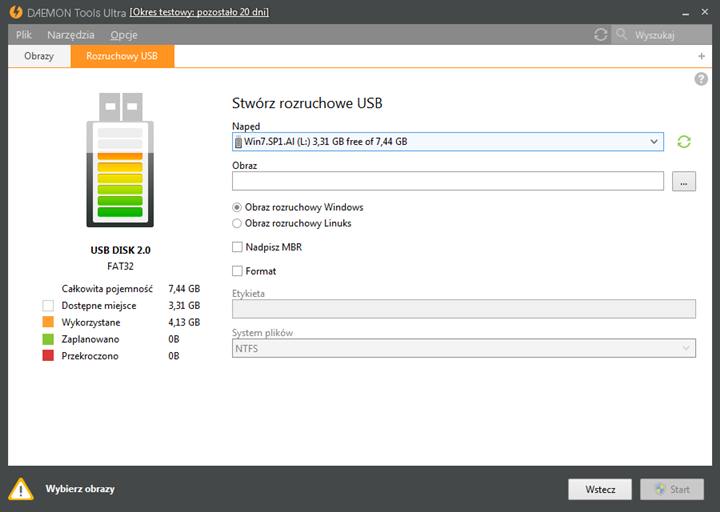
Task: Open the Plik menu
Action: click(x=24, y=35)
